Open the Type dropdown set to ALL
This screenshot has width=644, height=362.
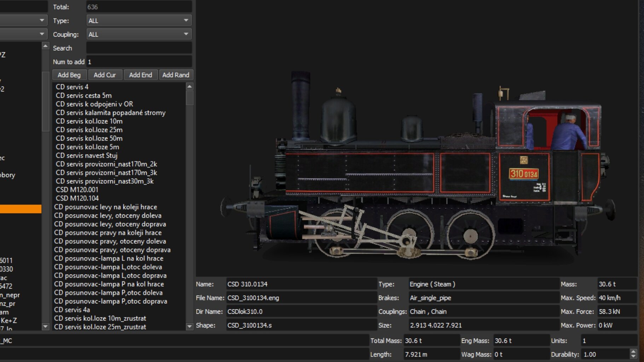[x=139, y=21]
